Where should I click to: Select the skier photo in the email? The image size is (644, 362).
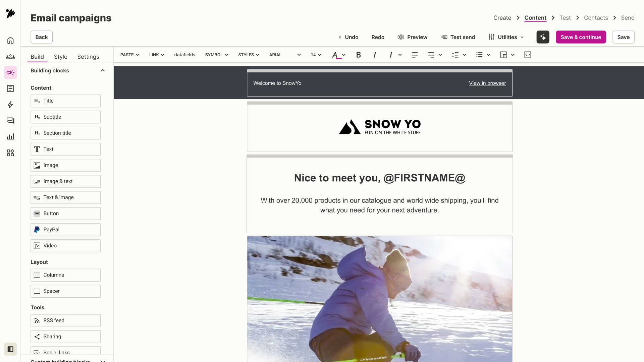(x=380, y=299)
